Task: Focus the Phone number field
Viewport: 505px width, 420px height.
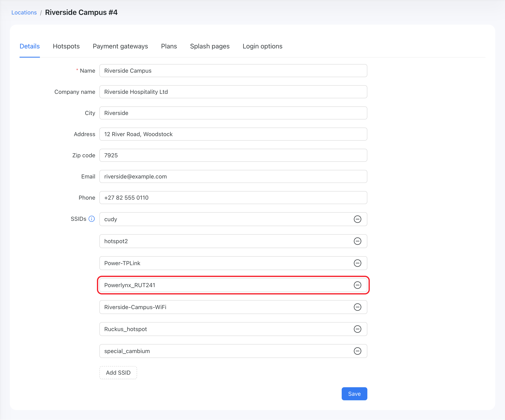Action: point(233,198)
